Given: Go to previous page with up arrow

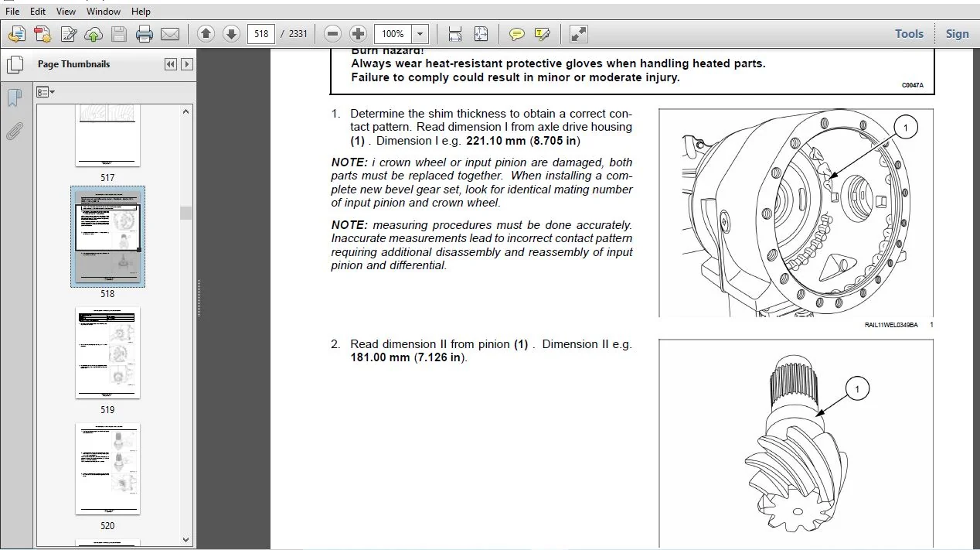Looking at the screenshot, I should [206, 34].
